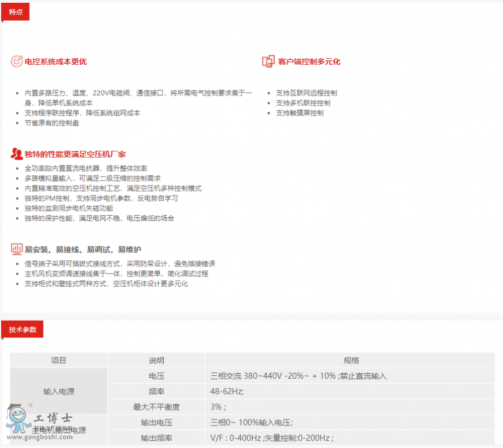Click the 输出频率 table cell
The image size is (503, 448).
pyautogui.click(x=156, y=439)
